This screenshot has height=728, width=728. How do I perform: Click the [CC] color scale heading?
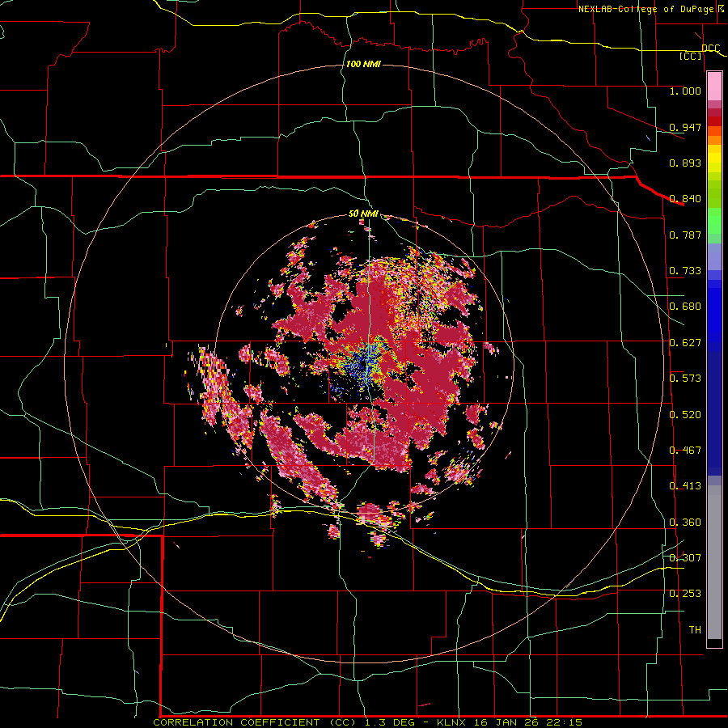[x=691, y=56]
